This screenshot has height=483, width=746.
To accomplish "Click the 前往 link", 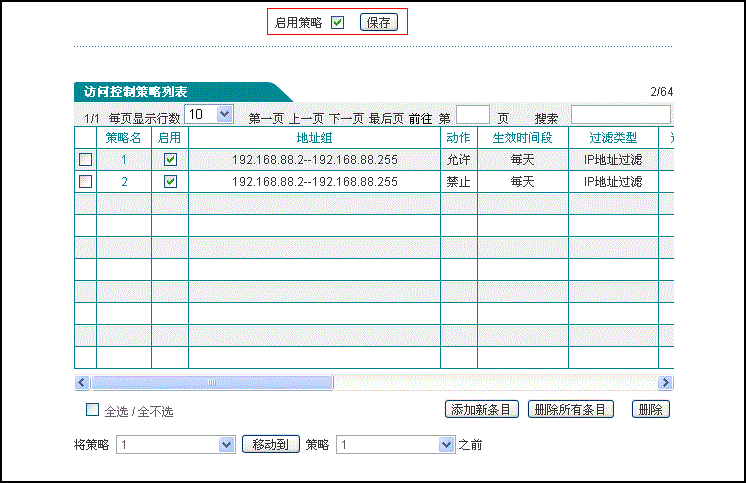I will [421, 118].
